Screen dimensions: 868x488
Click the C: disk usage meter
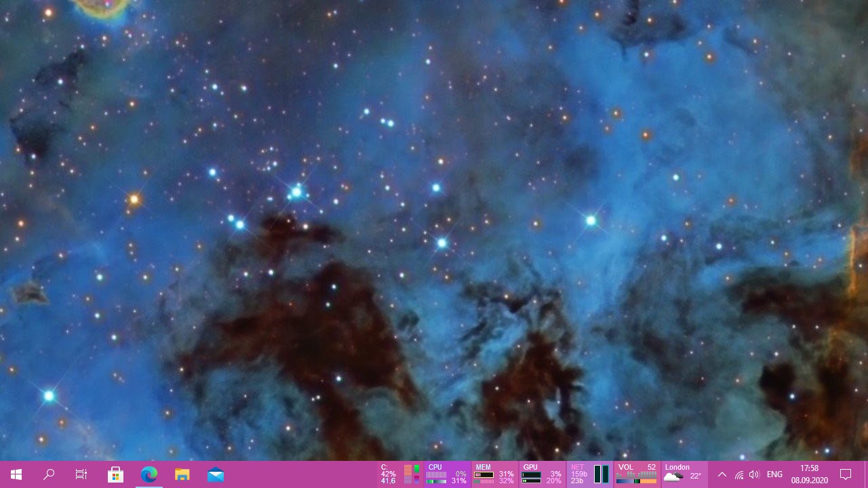401,474
